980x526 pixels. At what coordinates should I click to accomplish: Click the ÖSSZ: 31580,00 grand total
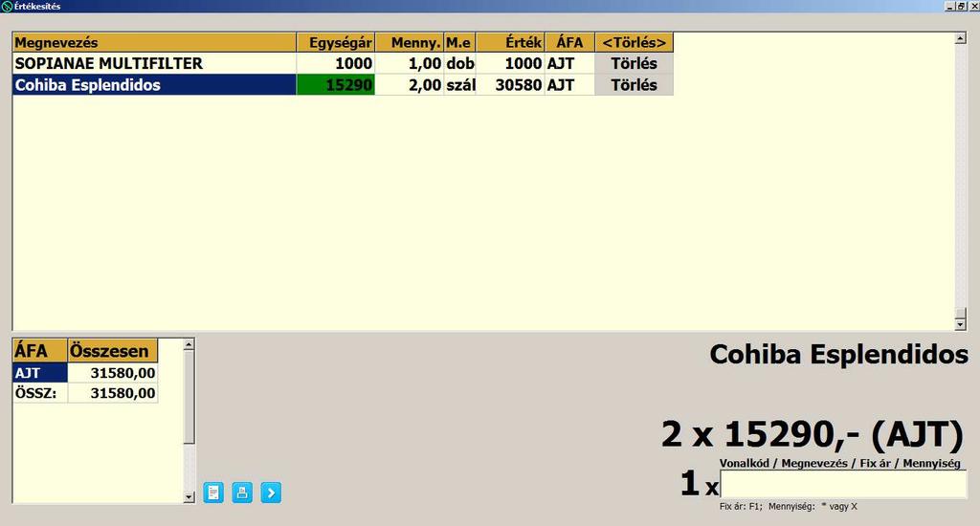[x=113, y=393]
